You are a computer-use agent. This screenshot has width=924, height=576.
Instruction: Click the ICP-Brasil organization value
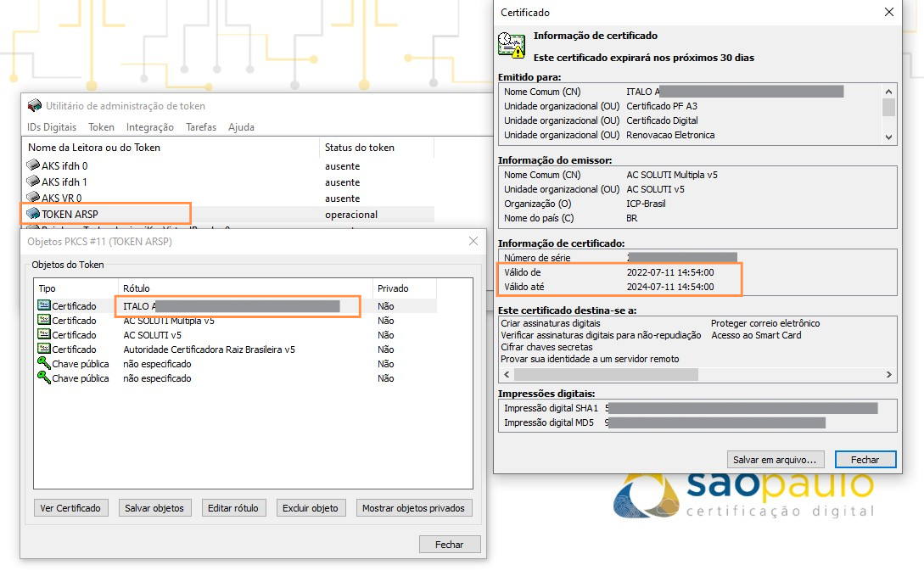(646, 204)
